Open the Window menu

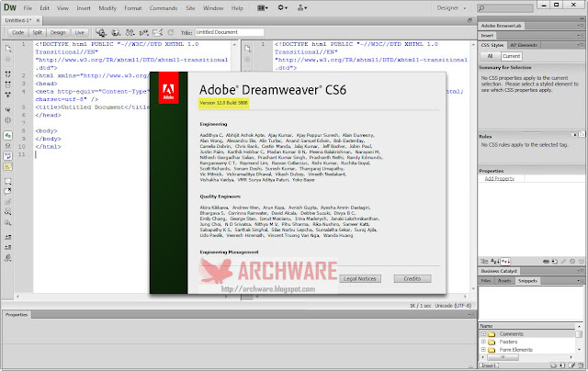(x=213, y=8)
